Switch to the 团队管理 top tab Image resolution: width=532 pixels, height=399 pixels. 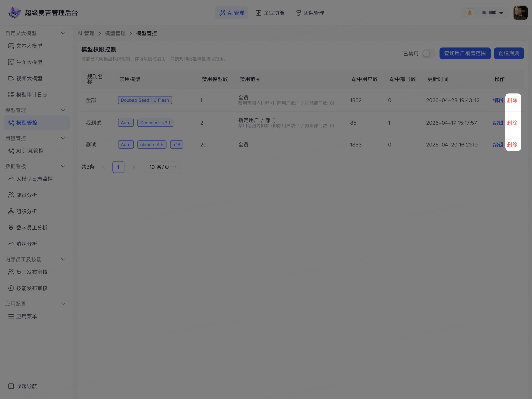tap(310, 13)
